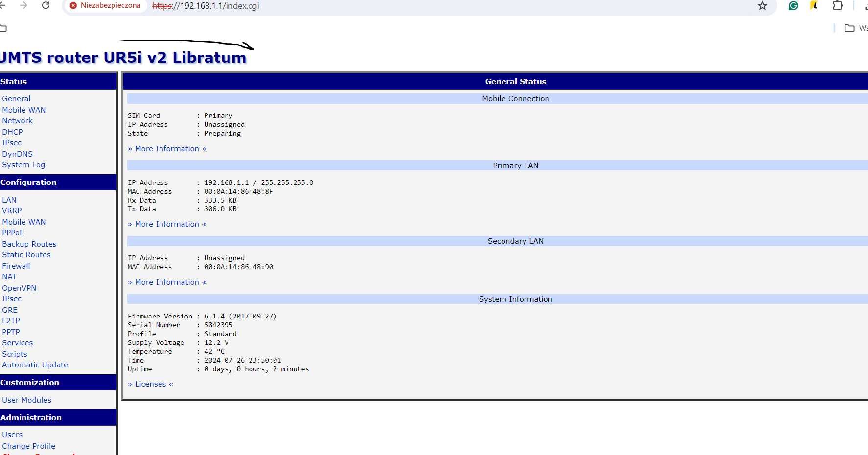This screenshot has height=455, width=868.
Task: Open Change Profile page
Action: pos(28,446)
